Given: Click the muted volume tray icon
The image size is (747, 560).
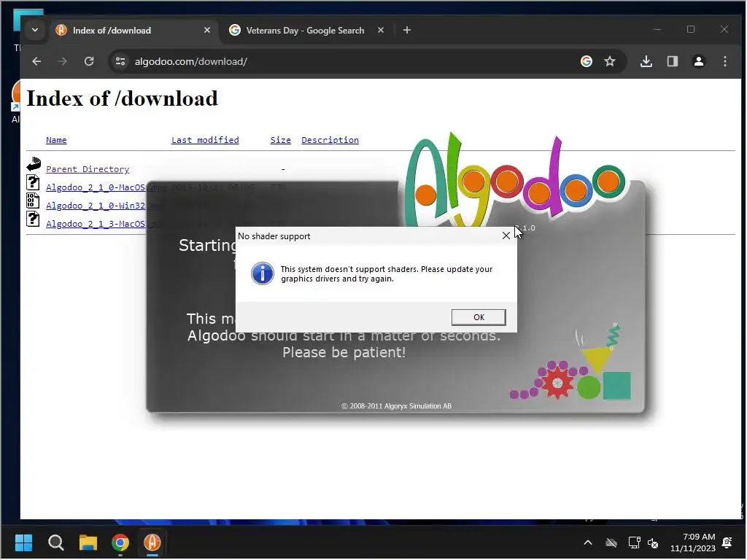Looking at the screenshot, I should click(653, 542).
